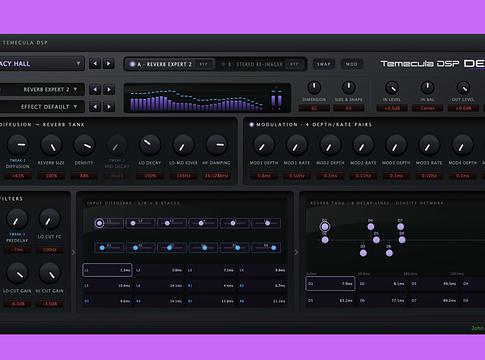Click the MOD1 RATE knob
The height and width of the screenshot is (360, 485).
[297, 145]
